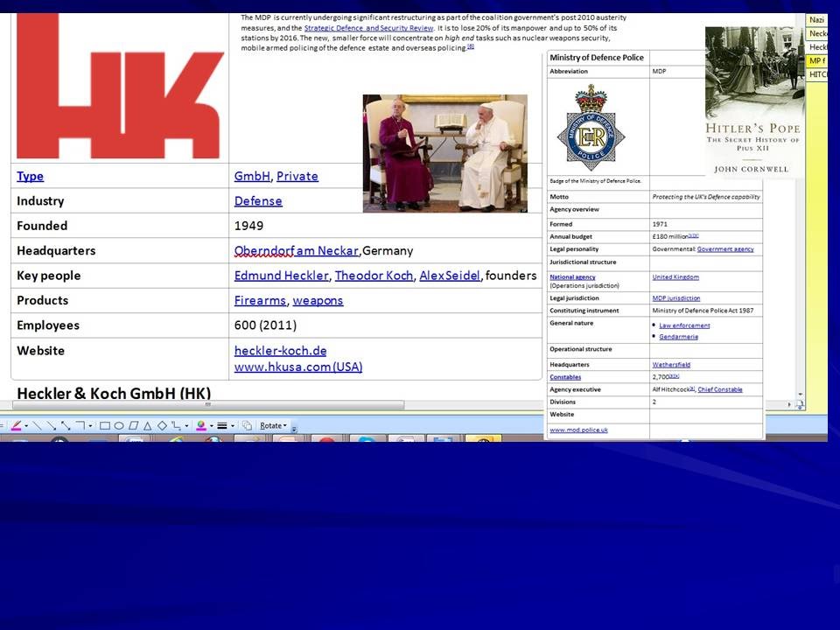
Task: Open the Constables link
Action: (565, 377)
